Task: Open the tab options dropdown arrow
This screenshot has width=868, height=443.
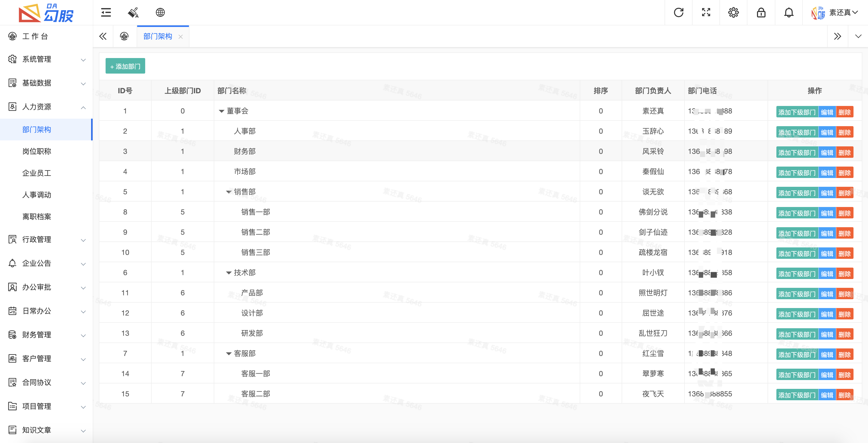Action: coord(858,36)
